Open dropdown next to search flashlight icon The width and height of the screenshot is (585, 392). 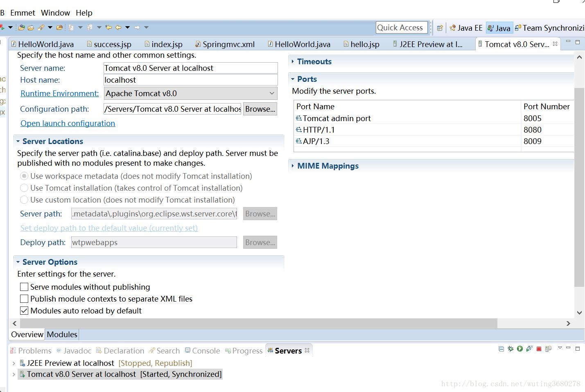coord(50,27)
